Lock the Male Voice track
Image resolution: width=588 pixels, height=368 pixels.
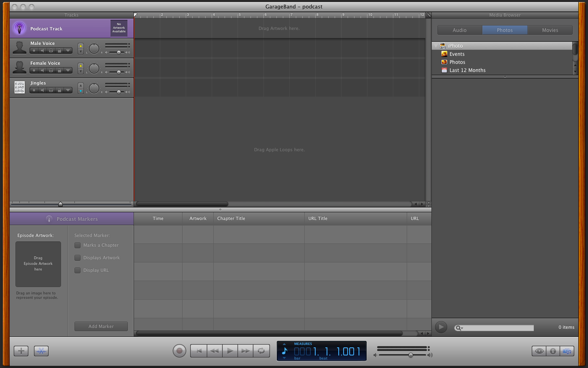pos(59,51)
